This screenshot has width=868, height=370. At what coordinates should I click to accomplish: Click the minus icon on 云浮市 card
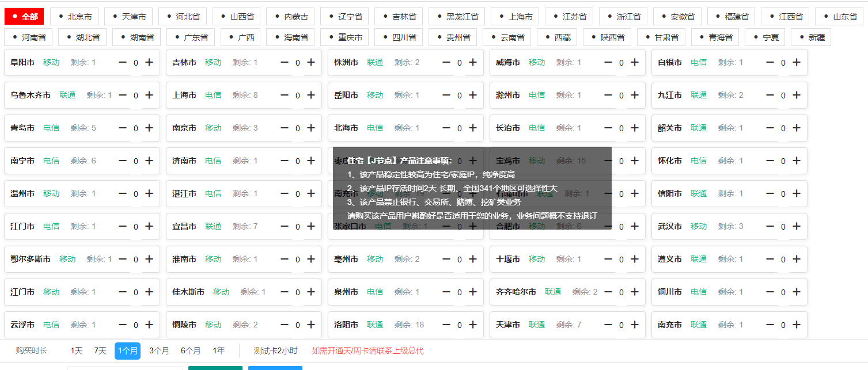(122, 325)
